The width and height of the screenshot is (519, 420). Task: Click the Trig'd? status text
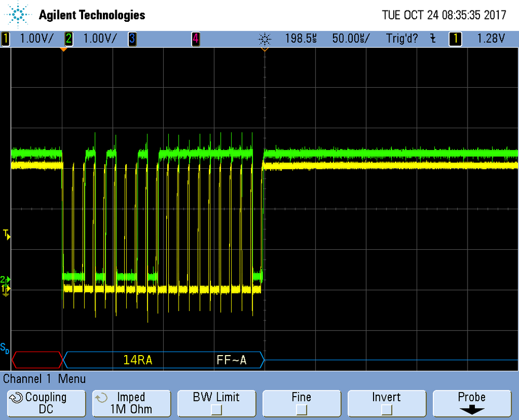402,39
